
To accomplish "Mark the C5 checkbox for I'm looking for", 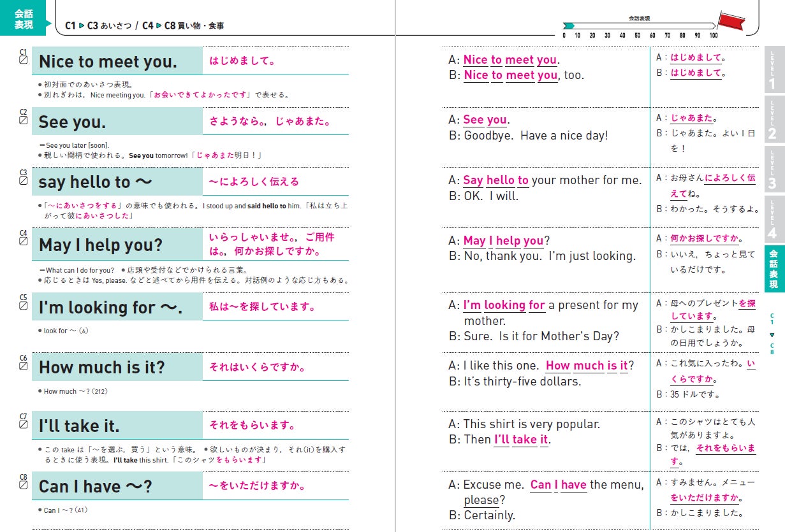I will point(24,305).
